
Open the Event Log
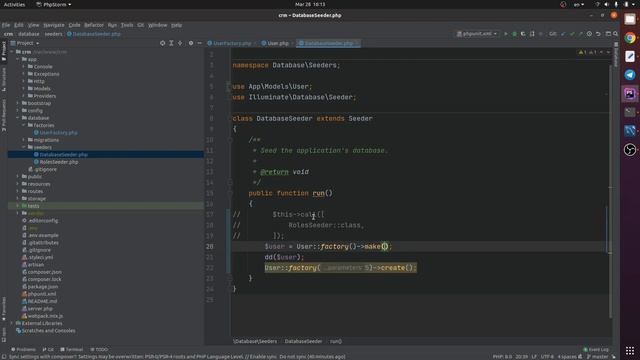(x=596, y=349)
